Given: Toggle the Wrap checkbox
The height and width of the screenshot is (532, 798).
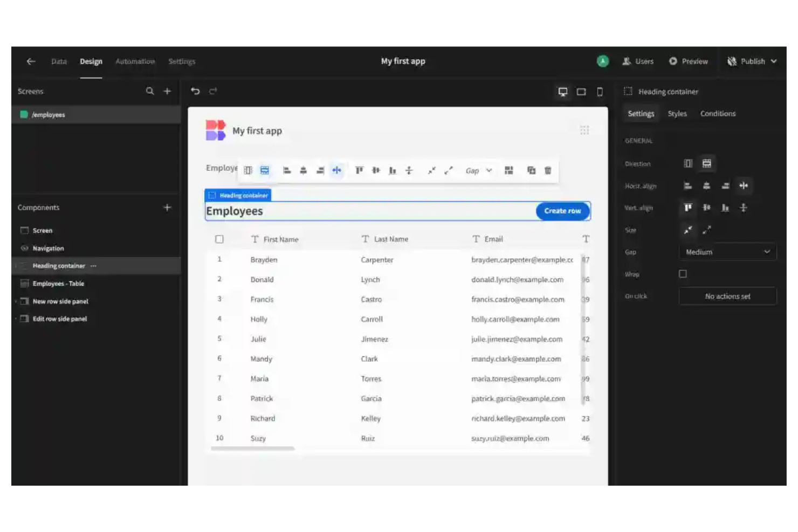Looking at the screenshot, I should (683, 274).
